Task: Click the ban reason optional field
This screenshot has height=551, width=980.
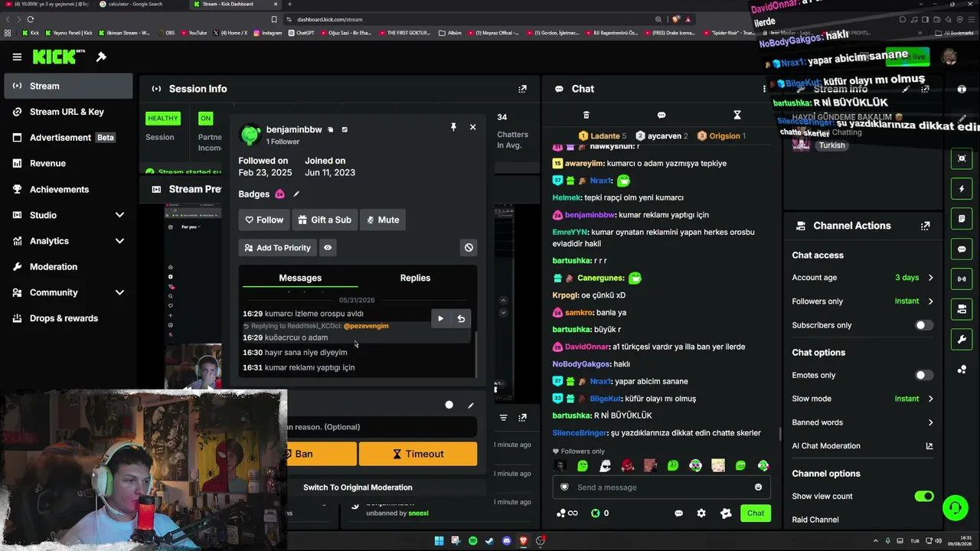Action: (x=381, y=427)
